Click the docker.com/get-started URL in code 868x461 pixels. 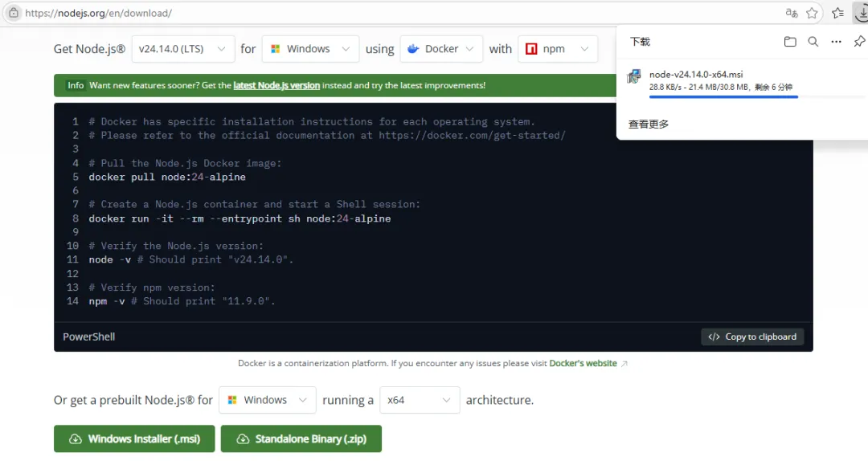[x=473, y=136]
